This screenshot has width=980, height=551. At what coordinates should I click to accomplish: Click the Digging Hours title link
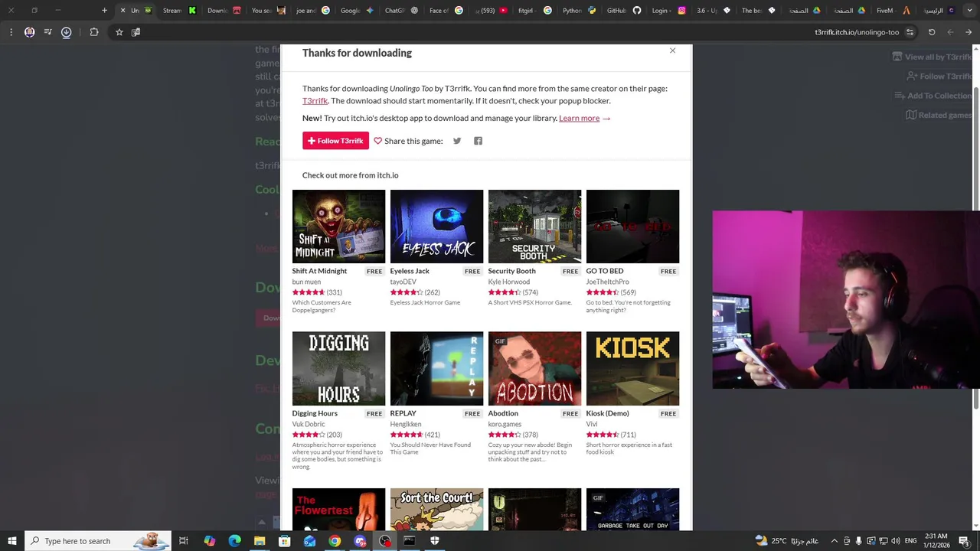(315, 413)
